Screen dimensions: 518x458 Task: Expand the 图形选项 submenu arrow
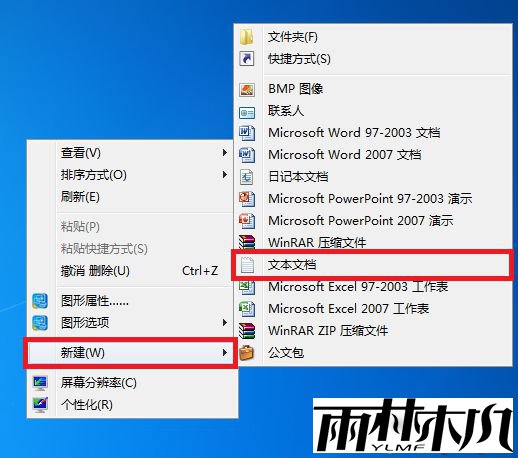[225, 322]
